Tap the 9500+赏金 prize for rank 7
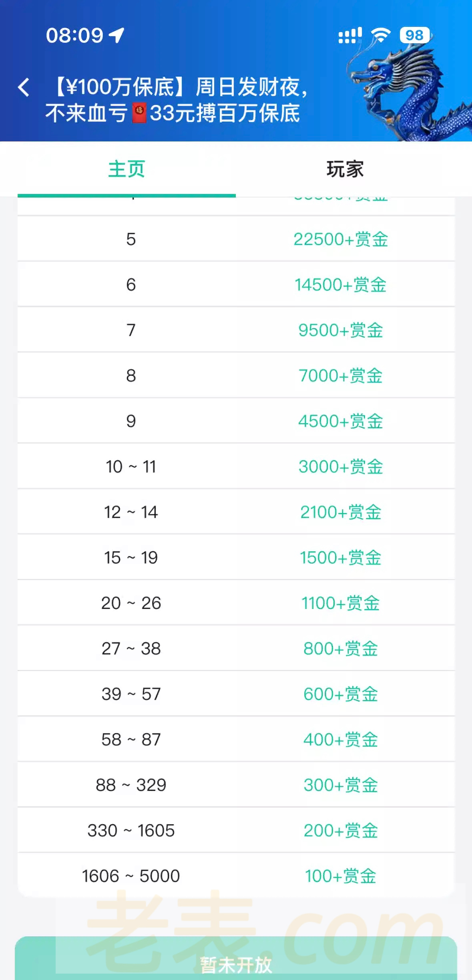472x980 pixels. tap(341, 330)
